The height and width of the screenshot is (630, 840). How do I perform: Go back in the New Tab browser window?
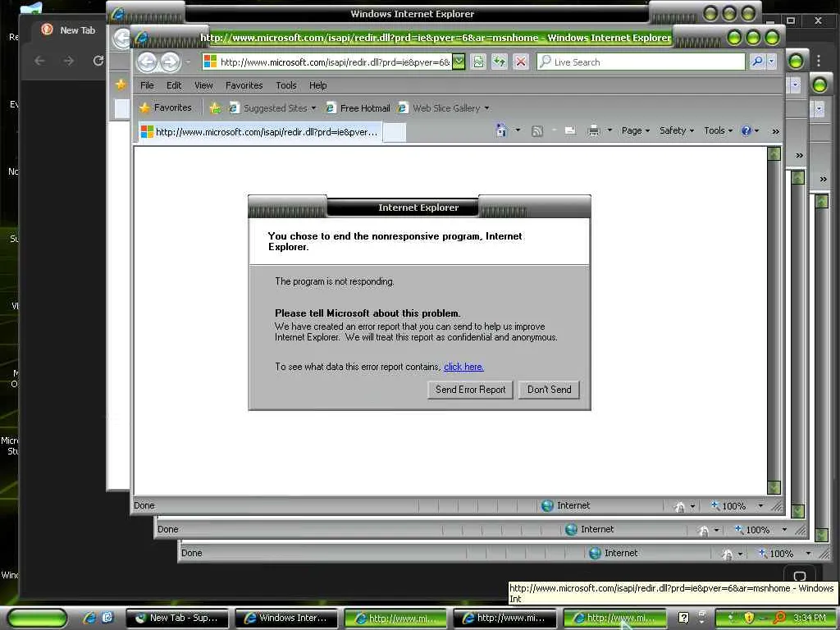(x=39, y=61)
